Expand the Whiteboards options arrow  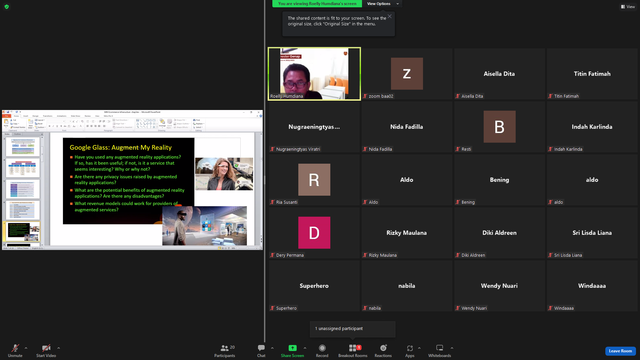tap(452, 348)
